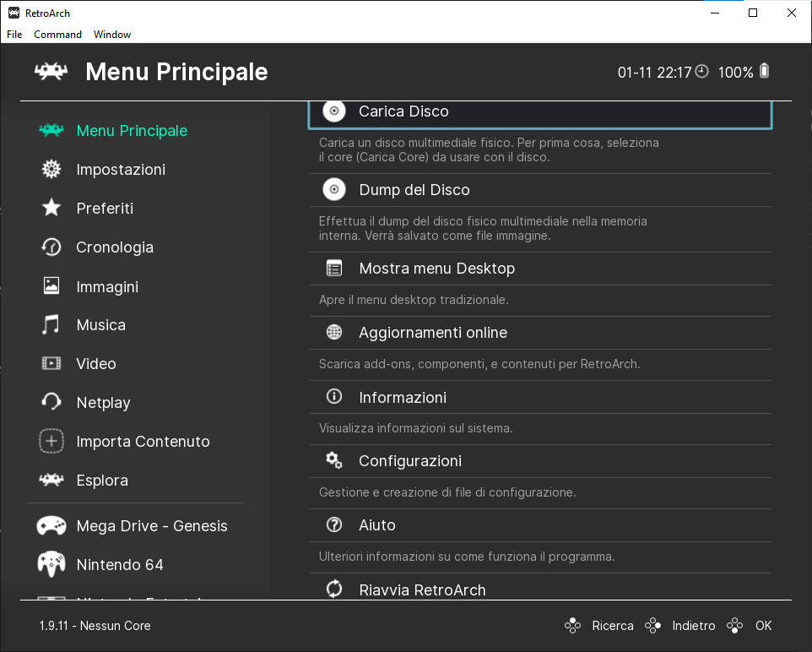Click the '1.9.11 - Nessun Core' status text
Viewport: 812px width, 652px height.
pyautogui.click(x=95, y=626)
